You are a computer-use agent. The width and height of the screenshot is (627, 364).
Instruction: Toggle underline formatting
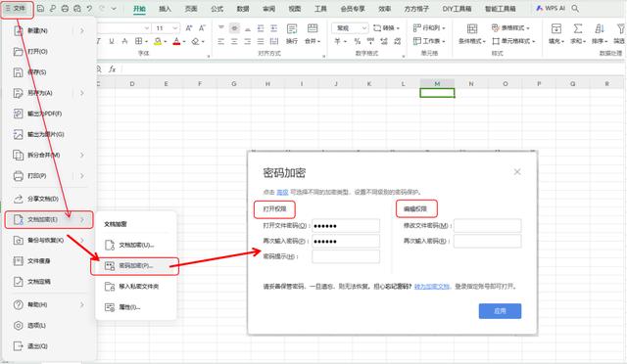[x=112, y=41]
